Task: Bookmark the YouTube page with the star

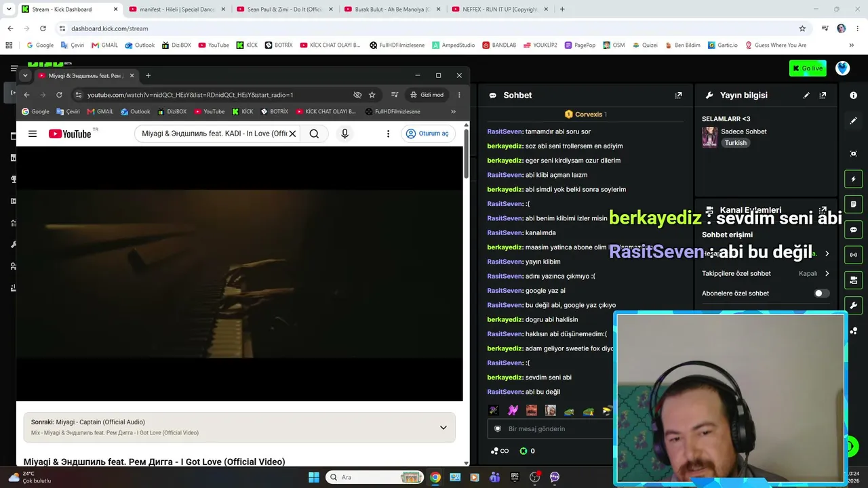Action: [x=372, y=95]
